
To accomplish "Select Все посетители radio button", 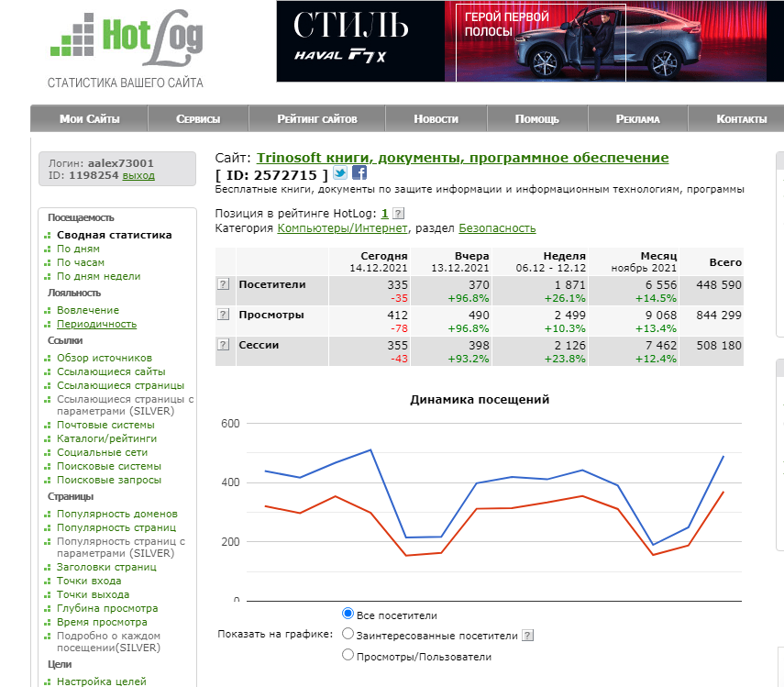I will pyautogui.click(x=348, y=614).
